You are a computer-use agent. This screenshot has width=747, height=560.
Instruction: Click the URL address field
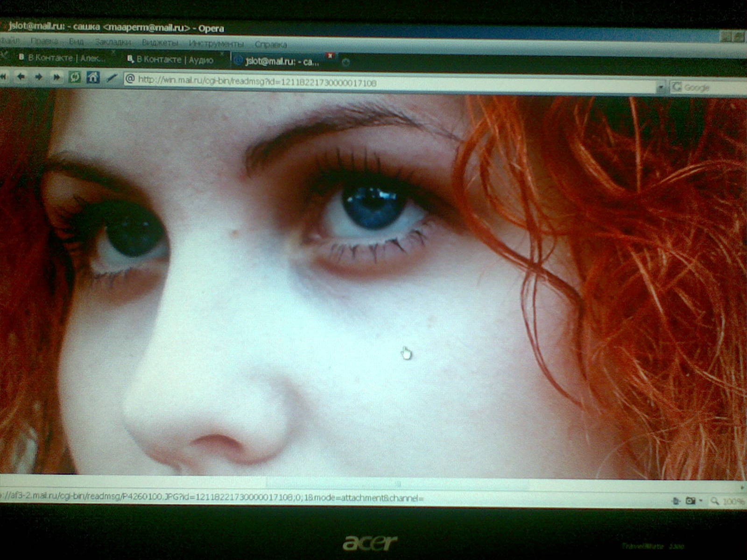(373, 83)
